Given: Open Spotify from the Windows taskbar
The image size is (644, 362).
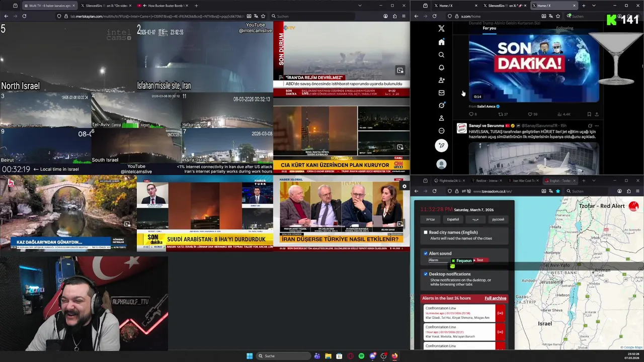Looking at the screenshot, I should [x=361, y=356].
